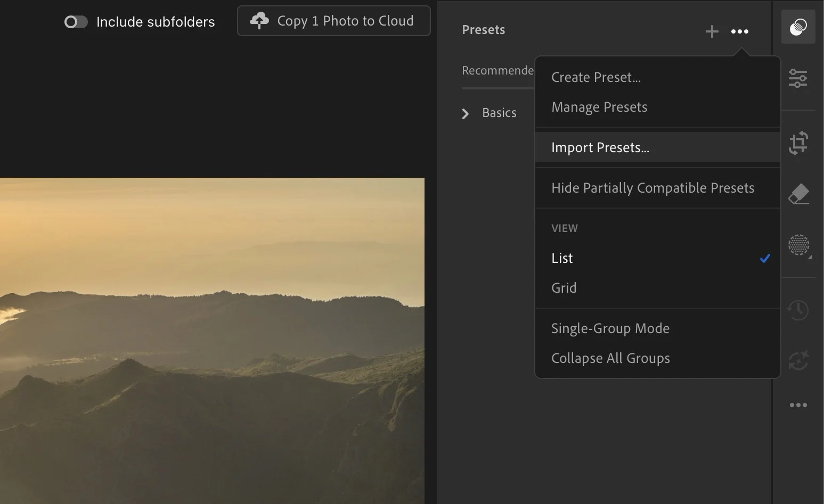Select the Presets panel icon
Image resolution: width=824 pixels, height=504 pixels.
tap(797, 26)
